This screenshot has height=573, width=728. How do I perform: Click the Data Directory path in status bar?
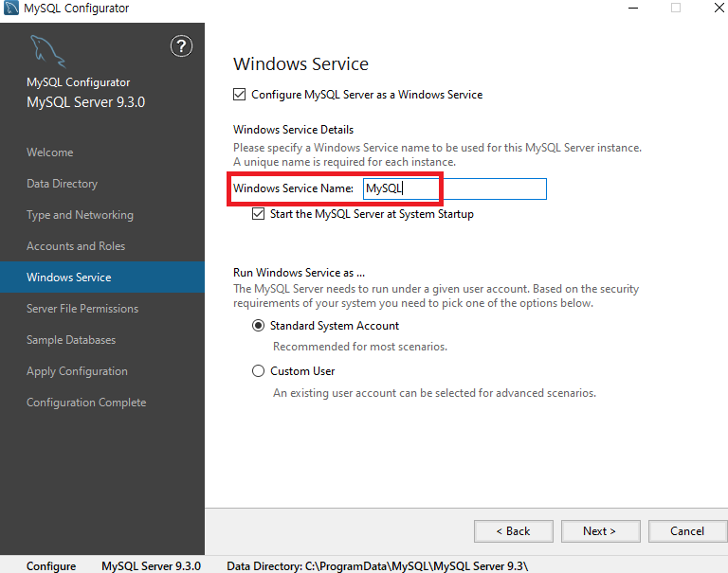coord(377,566)
